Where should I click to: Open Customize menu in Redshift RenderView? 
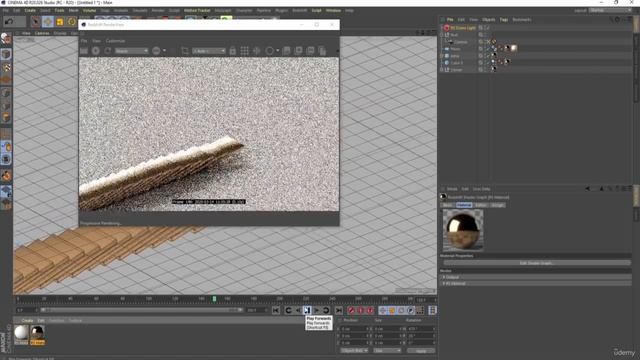(115, 41)
